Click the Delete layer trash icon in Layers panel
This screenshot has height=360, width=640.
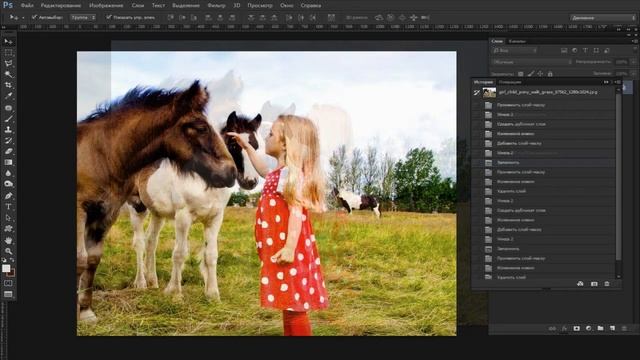click(x=624, y=328)
